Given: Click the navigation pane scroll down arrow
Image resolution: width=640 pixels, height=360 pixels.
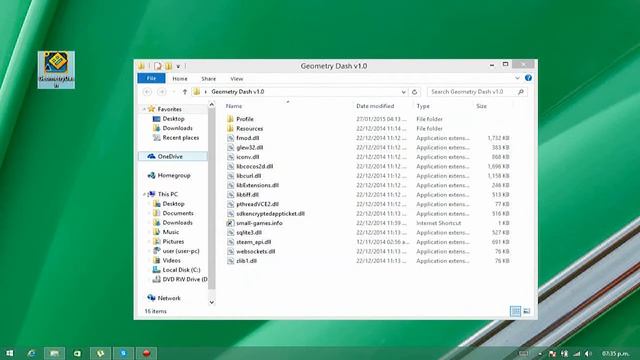Looking at the screenshot, I should [211, 302].
